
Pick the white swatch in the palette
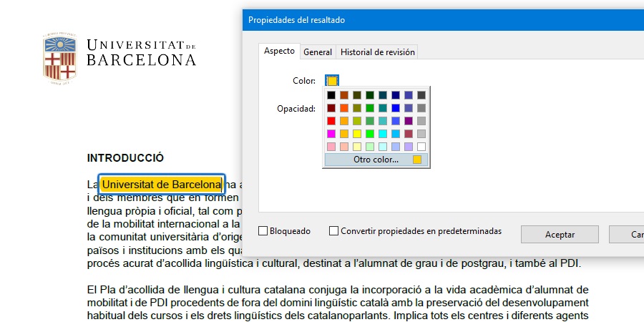pyautogui.click(x=421, y=147)
